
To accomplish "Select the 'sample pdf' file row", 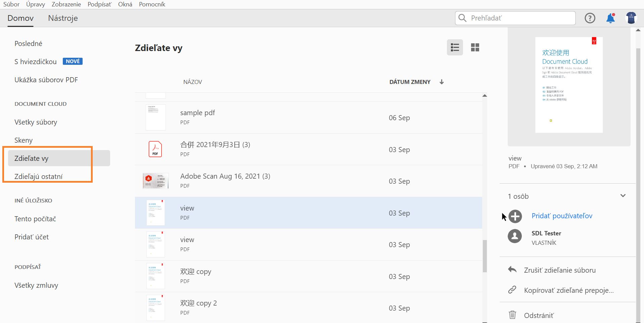I will coord(309,118).
